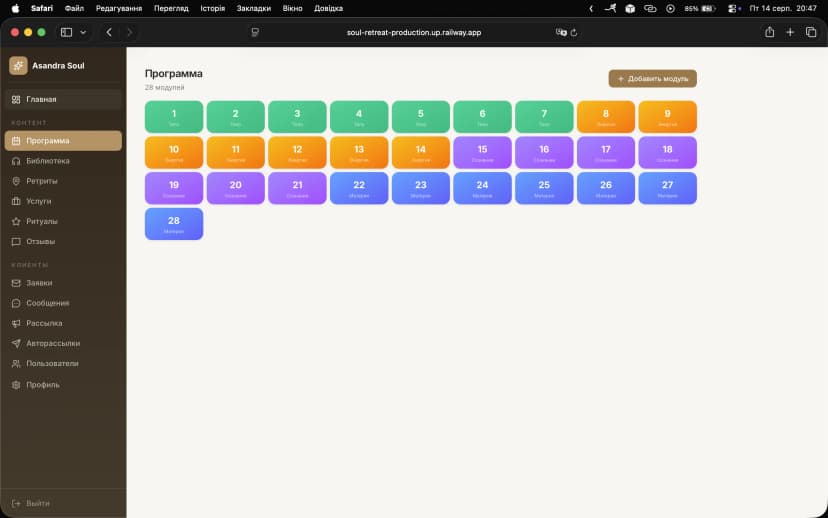Click the Библиотека headphones icon
828x518 pixels.
pos(16,161)
